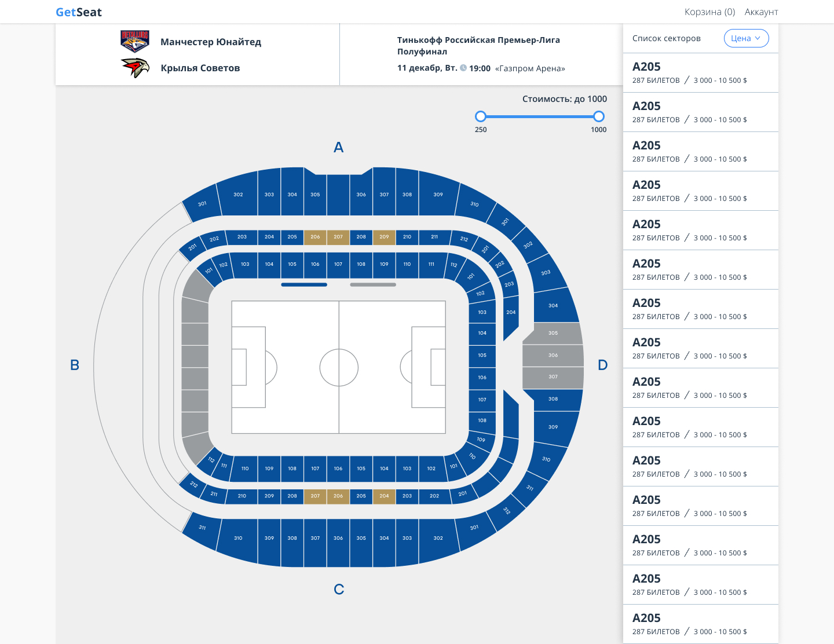Select stand letter D label

(x=603, y=365)
